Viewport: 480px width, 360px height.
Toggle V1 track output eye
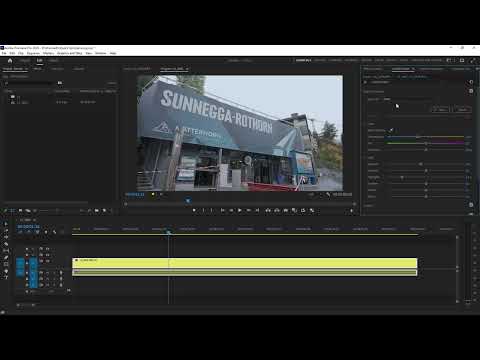(x=48, y=261)
